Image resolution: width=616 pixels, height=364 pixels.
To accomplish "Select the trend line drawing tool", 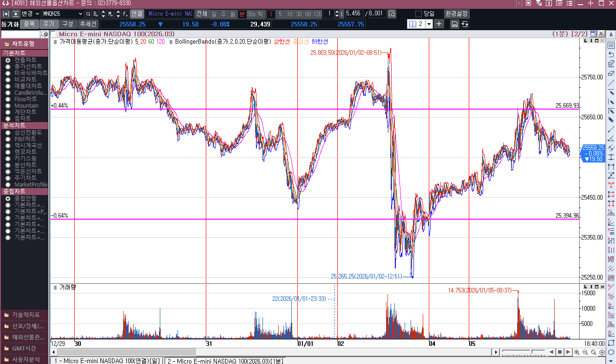I will tap(611, 83).
